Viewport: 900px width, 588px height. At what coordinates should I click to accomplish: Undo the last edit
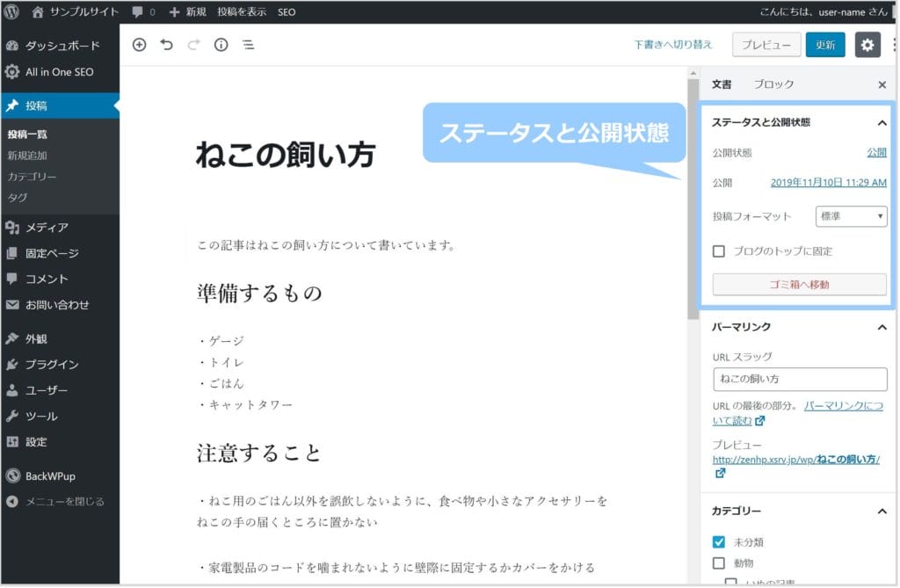[x=167, y=45]
